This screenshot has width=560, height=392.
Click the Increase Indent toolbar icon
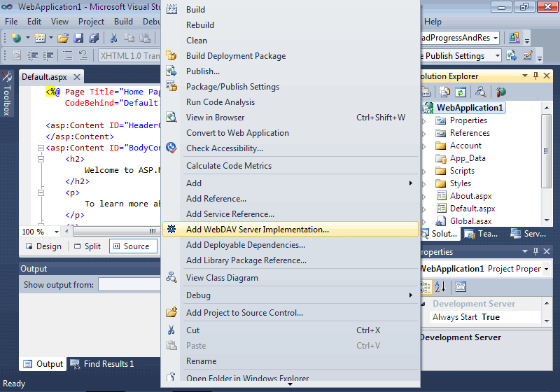point(48,55)
